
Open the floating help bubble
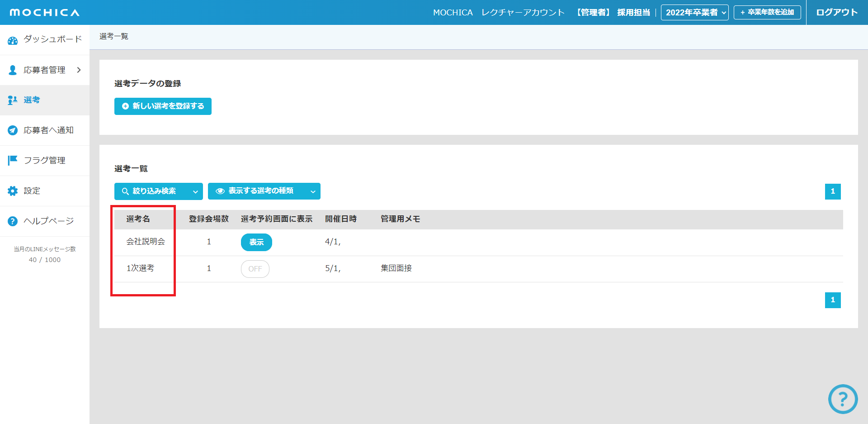point(843,399)
